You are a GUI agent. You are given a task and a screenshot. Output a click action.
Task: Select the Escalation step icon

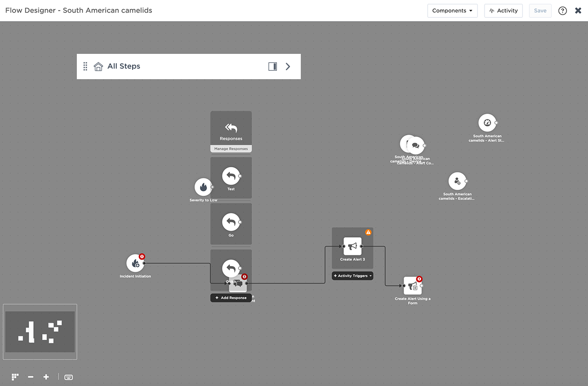[x=457, y=181]
